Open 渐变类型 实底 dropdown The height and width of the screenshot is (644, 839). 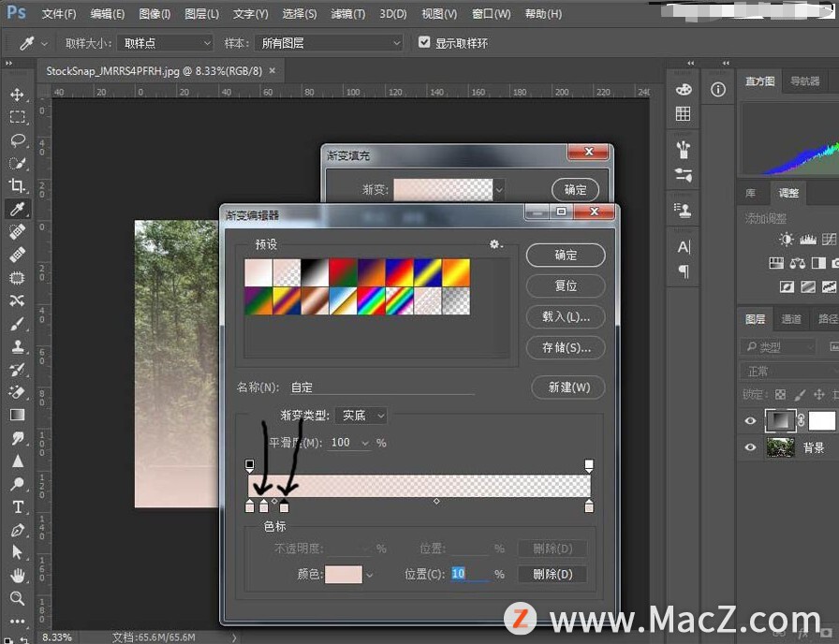(361, 415)
